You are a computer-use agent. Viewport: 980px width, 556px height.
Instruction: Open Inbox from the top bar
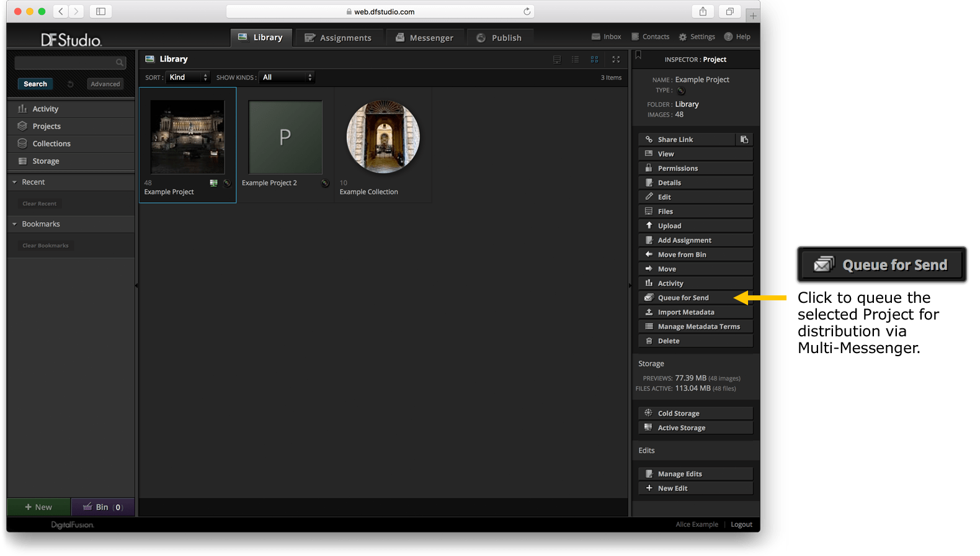606,37
